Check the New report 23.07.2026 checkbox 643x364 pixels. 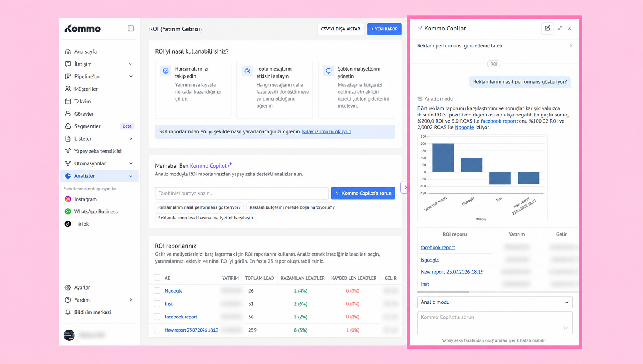157,330
